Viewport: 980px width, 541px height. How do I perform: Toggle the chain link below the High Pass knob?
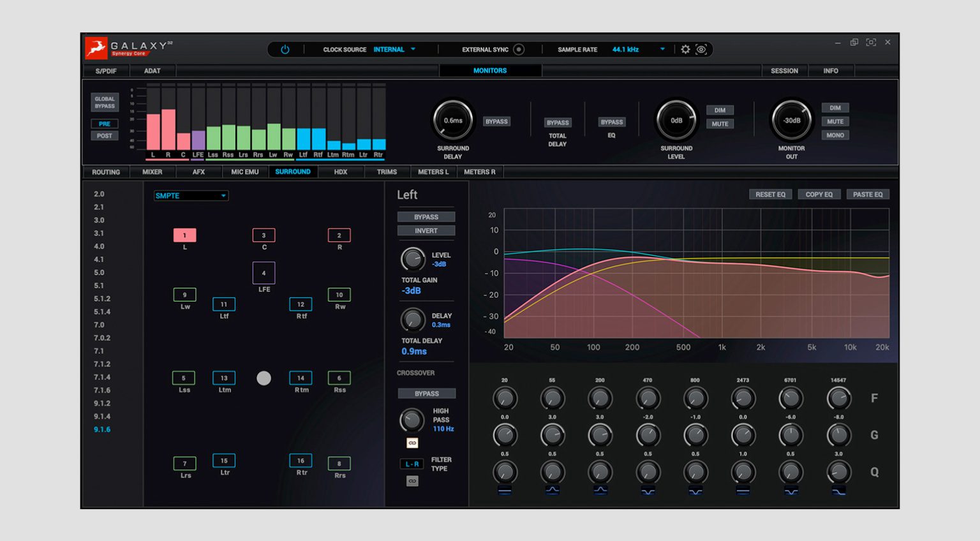point(413,443)
